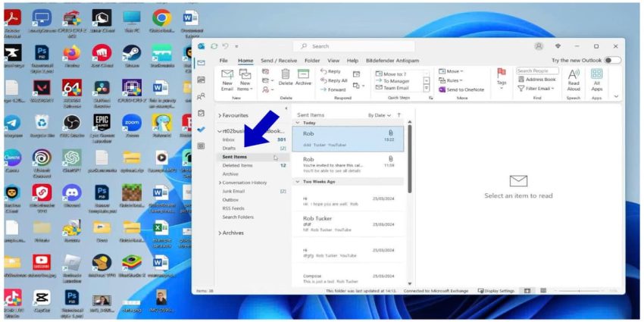The width and height of the screenshot is (644, 322).
Task: Open Calendar view in Outlook sidebar
Action: (201, 80)
